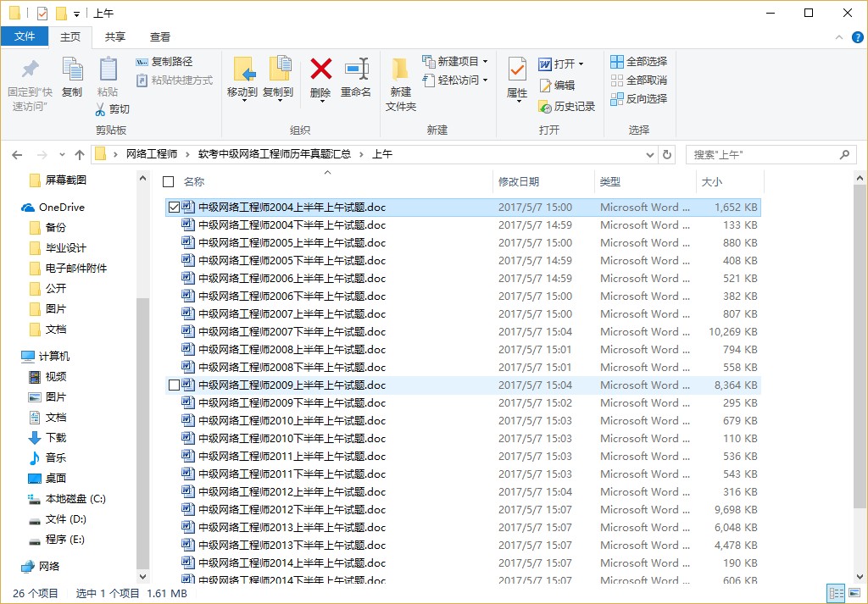
Task: Click the properties icon in title bar
Action: [x=42, y=13]
